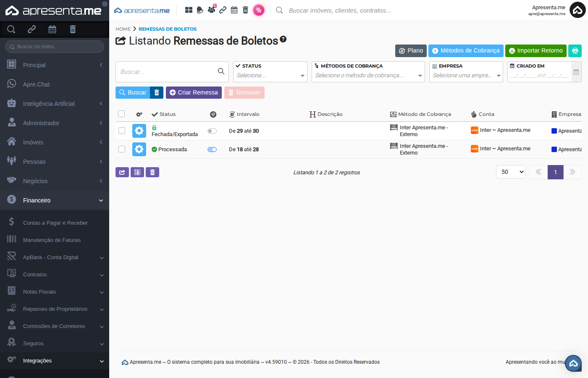588x378 pixels.
Task: Expand Notas Fiscais submenu
Action: [x=55, y=292]
